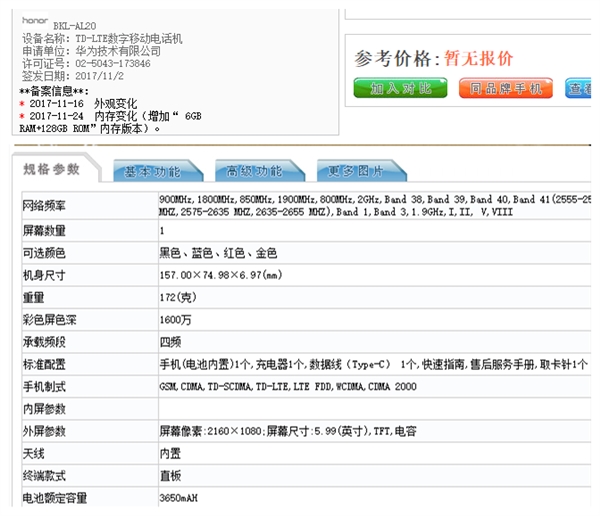Click the orange 同品牌手机 button
Viewport: 600px width, 516px height.
505,88
